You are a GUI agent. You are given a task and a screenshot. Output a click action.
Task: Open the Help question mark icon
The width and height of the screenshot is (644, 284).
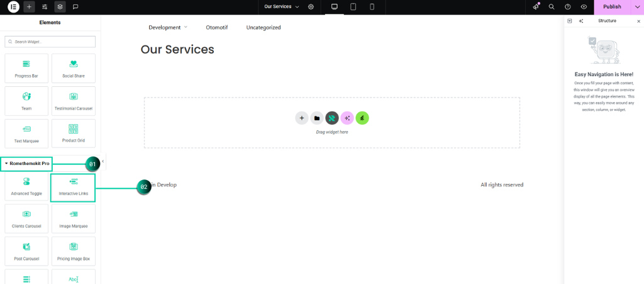click(x=568, y=7)
